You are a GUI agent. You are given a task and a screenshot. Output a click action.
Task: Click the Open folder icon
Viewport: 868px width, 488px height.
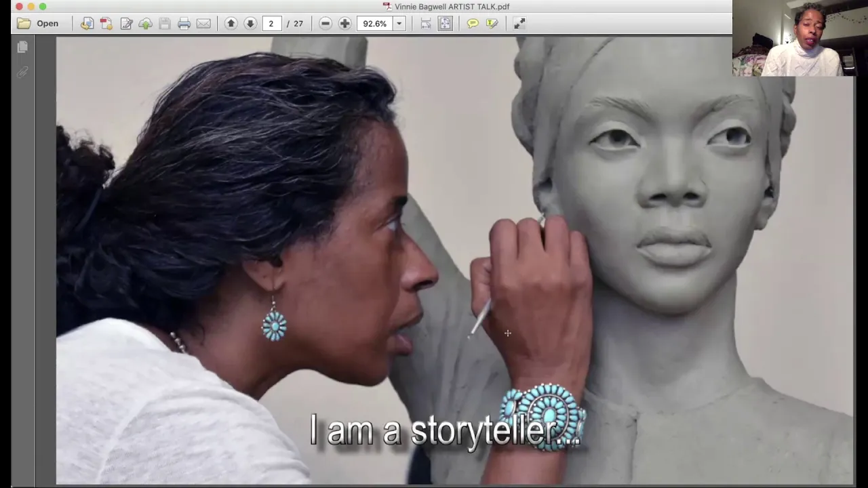pyautogui.click(x=24, y=24)
